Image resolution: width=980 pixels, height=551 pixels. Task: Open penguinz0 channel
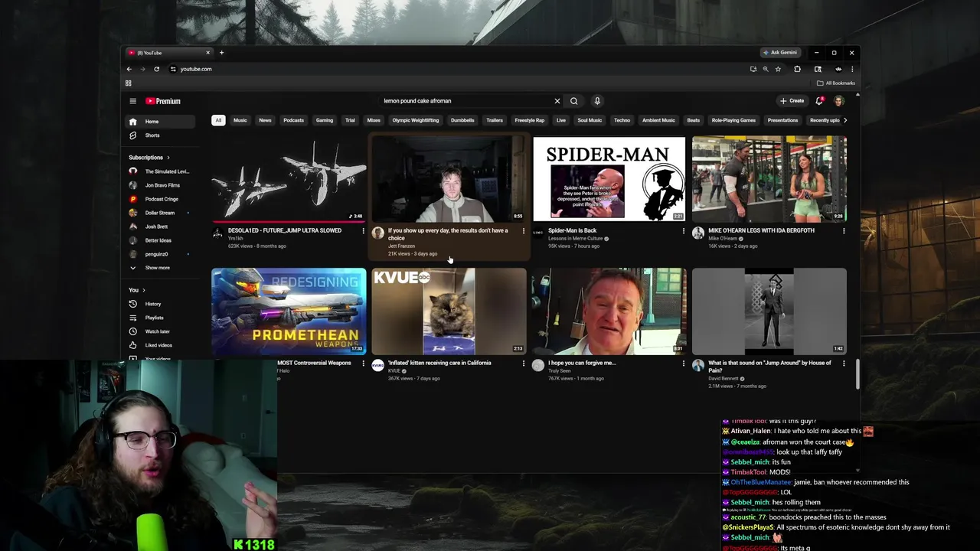pyautogui.click(x=160, y=254)
